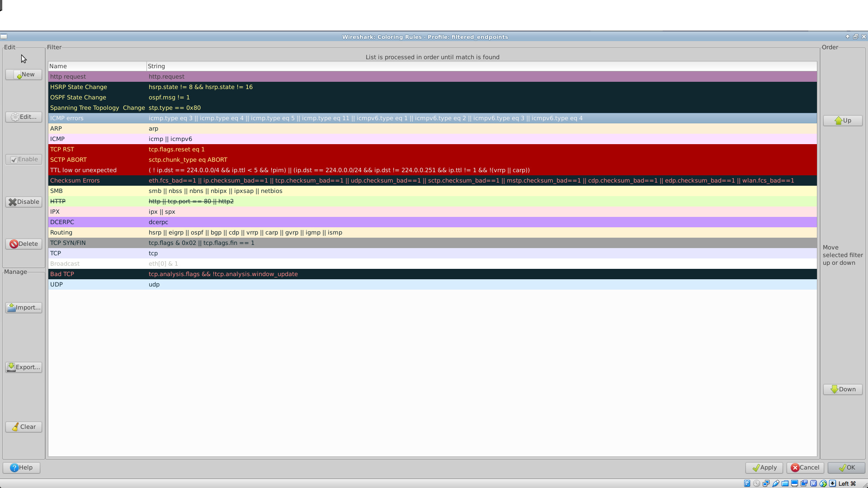Create a new coloring rule

pos(24,74)
